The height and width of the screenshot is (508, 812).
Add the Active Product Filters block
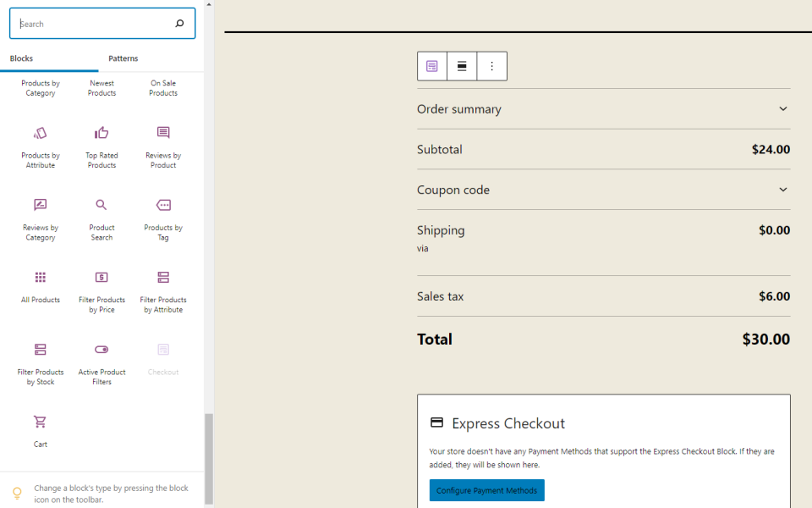click(101, 362)
